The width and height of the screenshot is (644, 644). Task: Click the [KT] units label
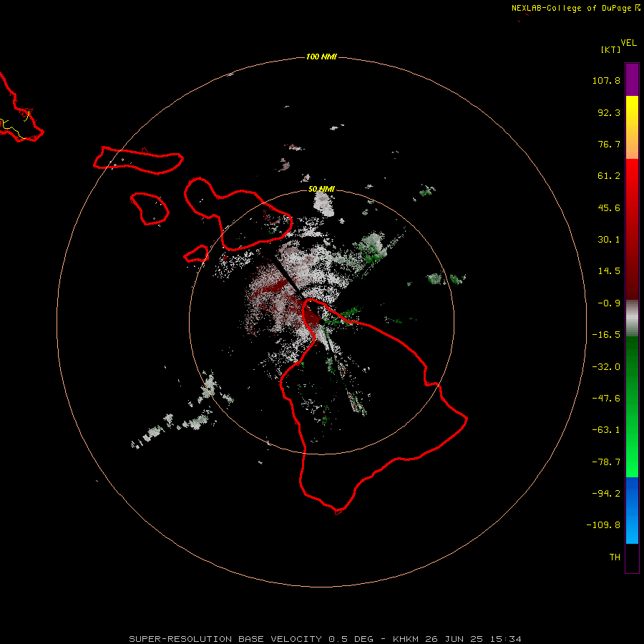(610, 49)
